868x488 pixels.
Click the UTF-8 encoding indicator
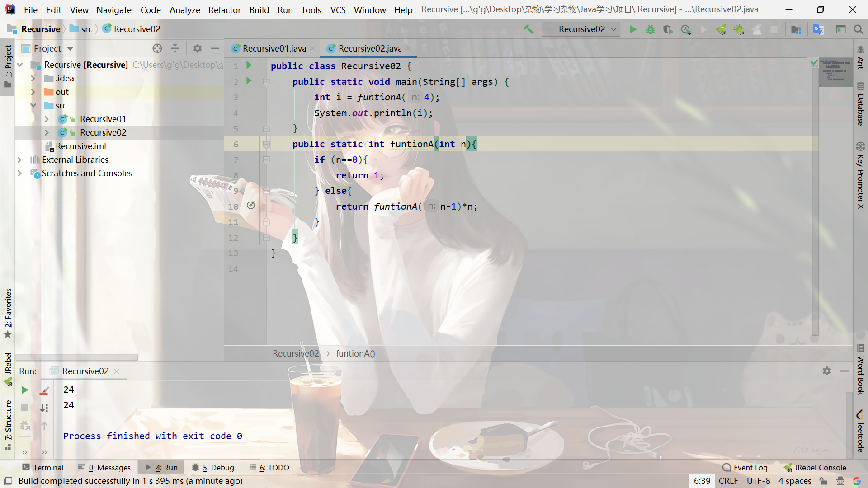(758, 481)
